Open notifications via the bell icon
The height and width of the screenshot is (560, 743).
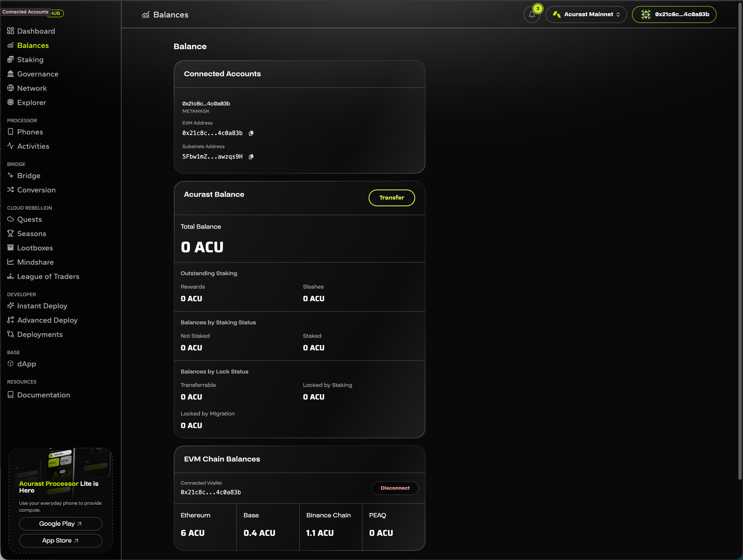(x=532, y=14)
